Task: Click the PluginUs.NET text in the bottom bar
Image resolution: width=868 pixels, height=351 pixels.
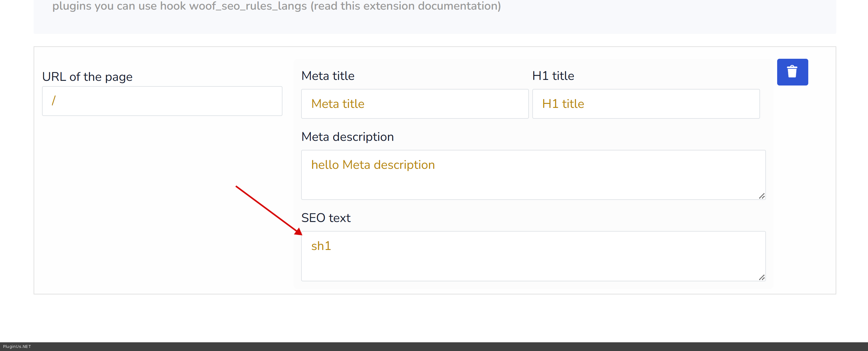Action: 17,346
